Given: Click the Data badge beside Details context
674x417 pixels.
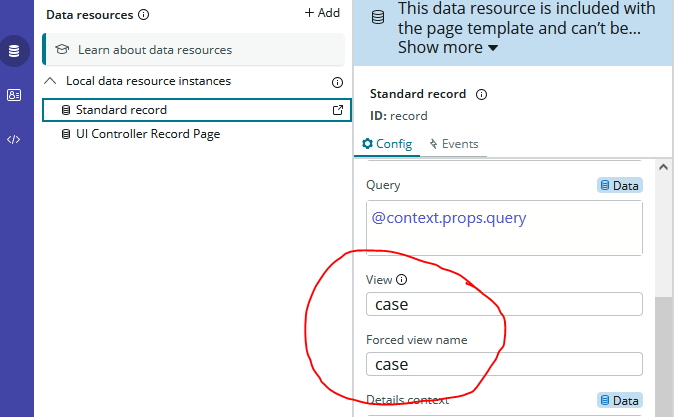Looking at the screenshot, I should 620,400.
